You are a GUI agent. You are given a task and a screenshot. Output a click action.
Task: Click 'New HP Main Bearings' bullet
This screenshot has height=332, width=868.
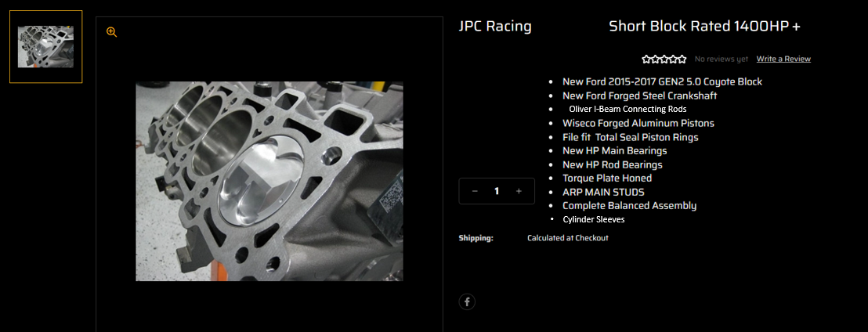[x=614, y=150]
